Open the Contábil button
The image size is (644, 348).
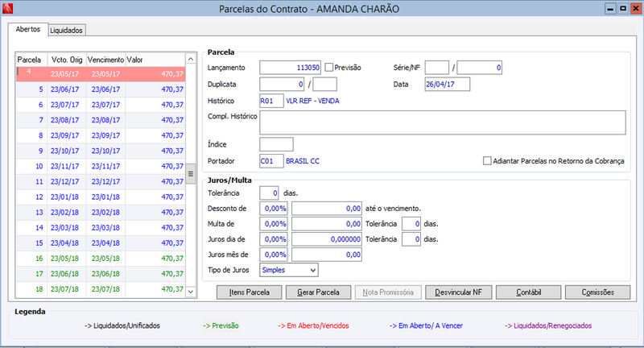(529, 292)
